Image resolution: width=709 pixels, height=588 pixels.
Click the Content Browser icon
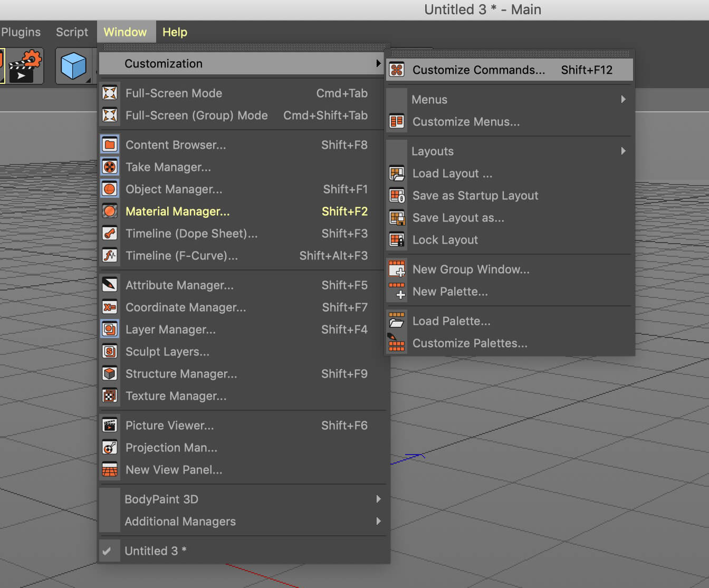point(110,145)
